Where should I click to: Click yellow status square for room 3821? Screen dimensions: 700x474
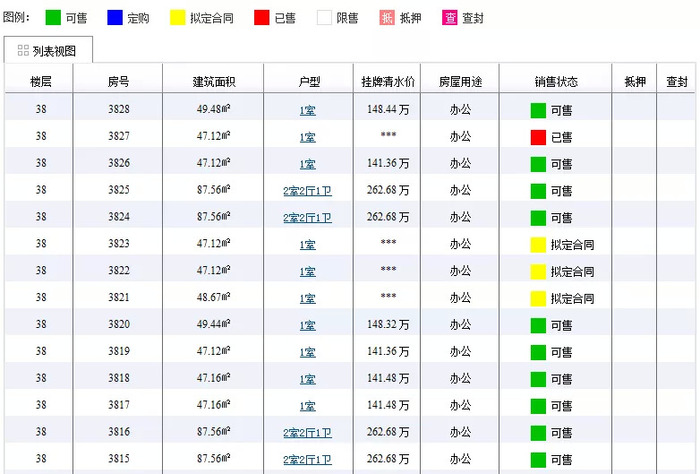[538, 298]
